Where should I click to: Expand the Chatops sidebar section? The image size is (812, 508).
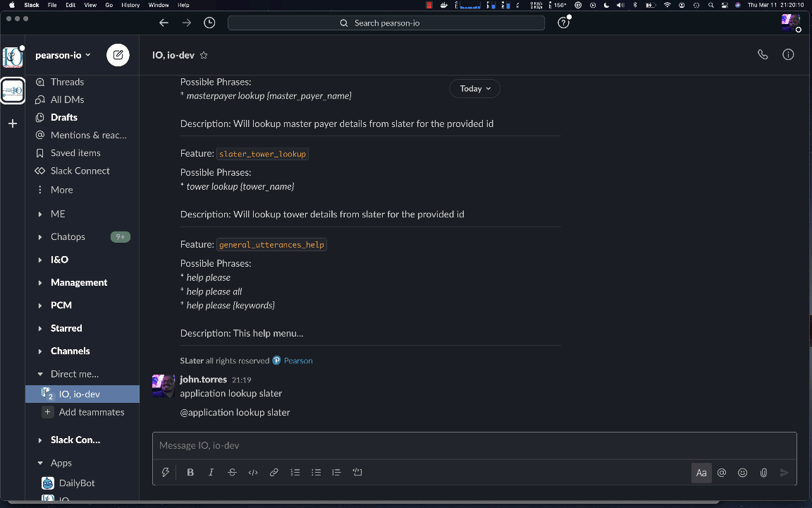tap(40, 237)
